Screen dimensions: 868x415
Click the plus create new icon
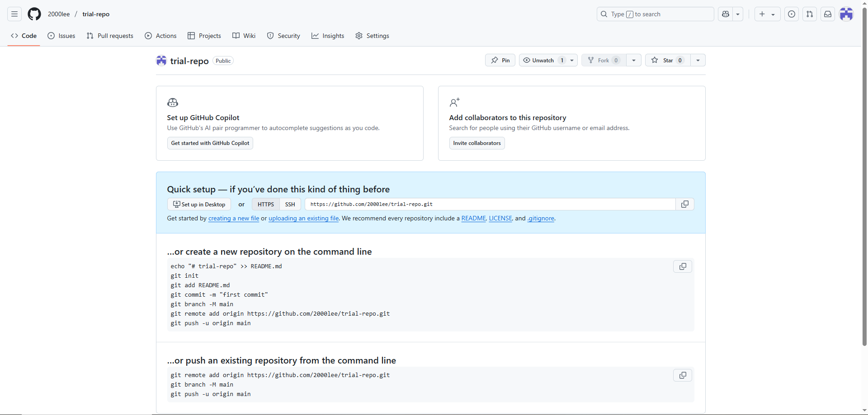762,14
